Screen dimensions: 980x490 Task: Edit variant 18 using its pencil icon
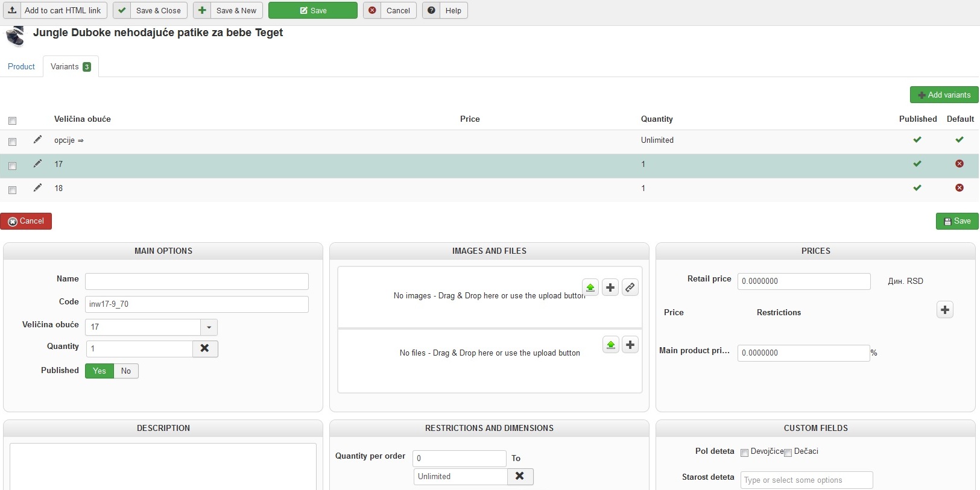click(37, 188)
